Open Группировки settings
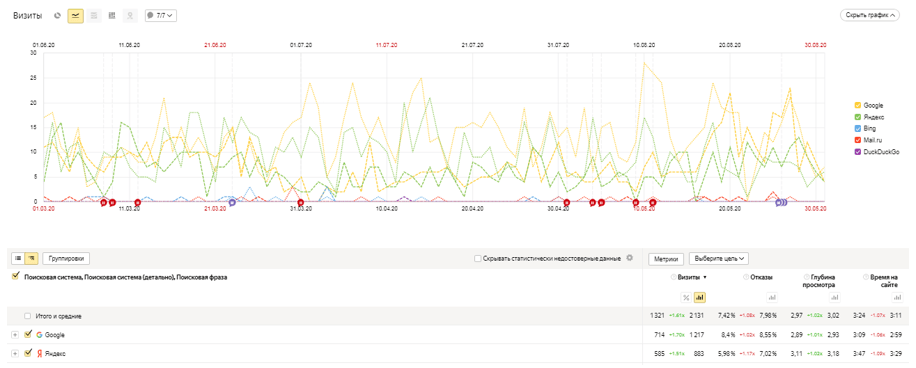The image size is (916, 368). click(x=66, y=258)
